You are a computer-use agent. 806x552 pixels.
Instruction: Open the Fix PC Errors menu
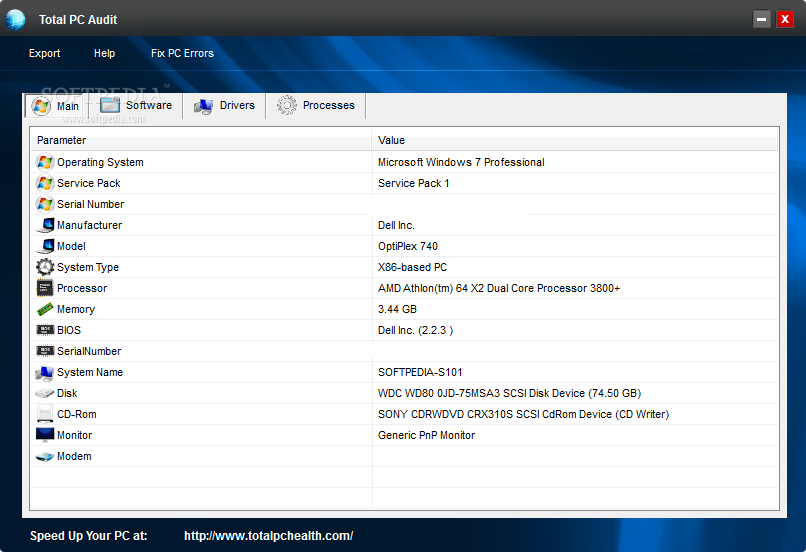point(182,53)
